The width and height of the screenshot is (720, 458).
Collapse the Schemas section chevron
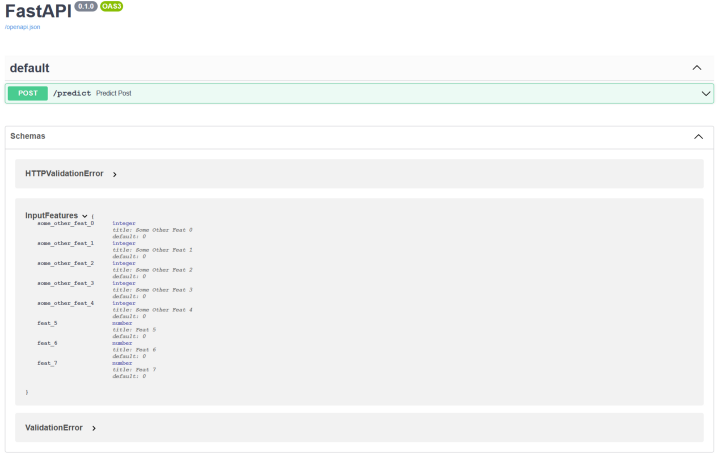tap(698, 136)
